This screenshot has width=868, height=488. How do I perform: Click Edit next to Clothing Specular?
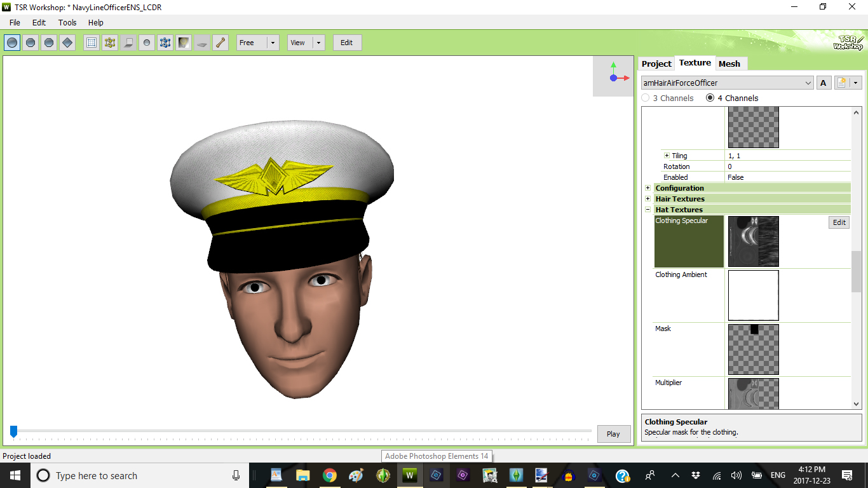point(839,222)
